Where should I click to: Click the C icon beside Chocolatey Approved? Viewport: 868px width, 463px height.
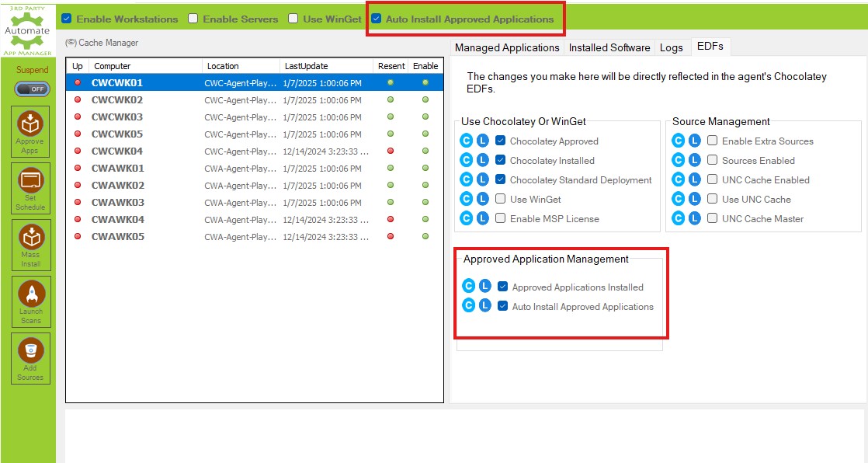[467, 141]
